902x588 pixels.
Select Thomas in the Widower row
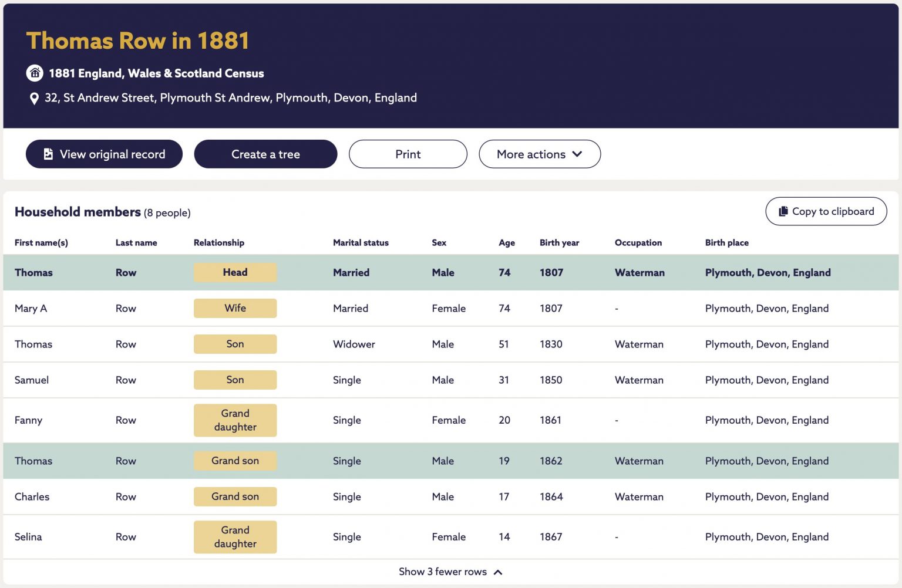coord(33,344)
